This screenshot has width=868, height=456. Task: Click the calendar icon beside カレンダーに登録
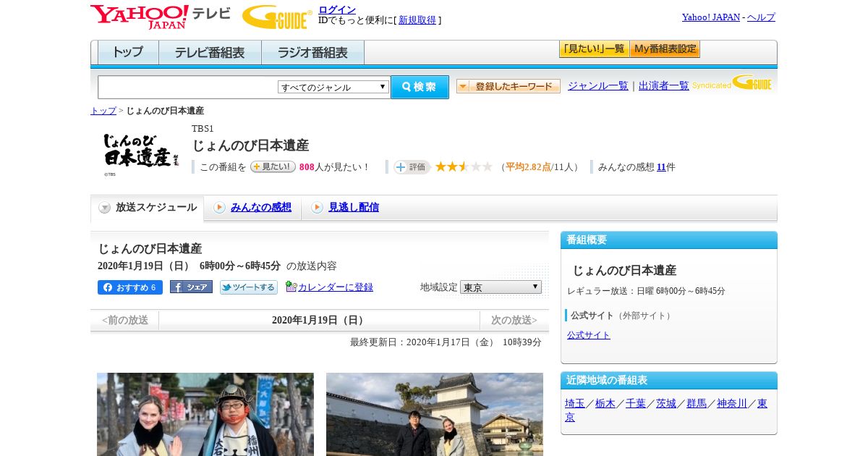[x=291, y=287]
